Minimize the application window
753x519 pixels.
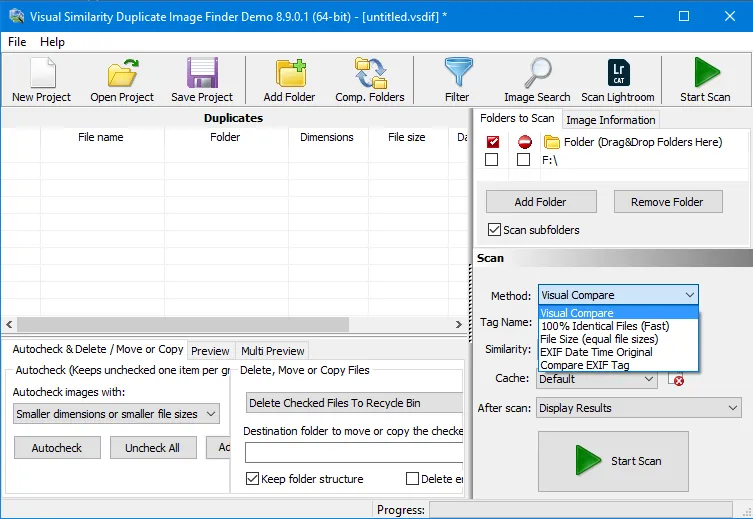pos(639,16)
